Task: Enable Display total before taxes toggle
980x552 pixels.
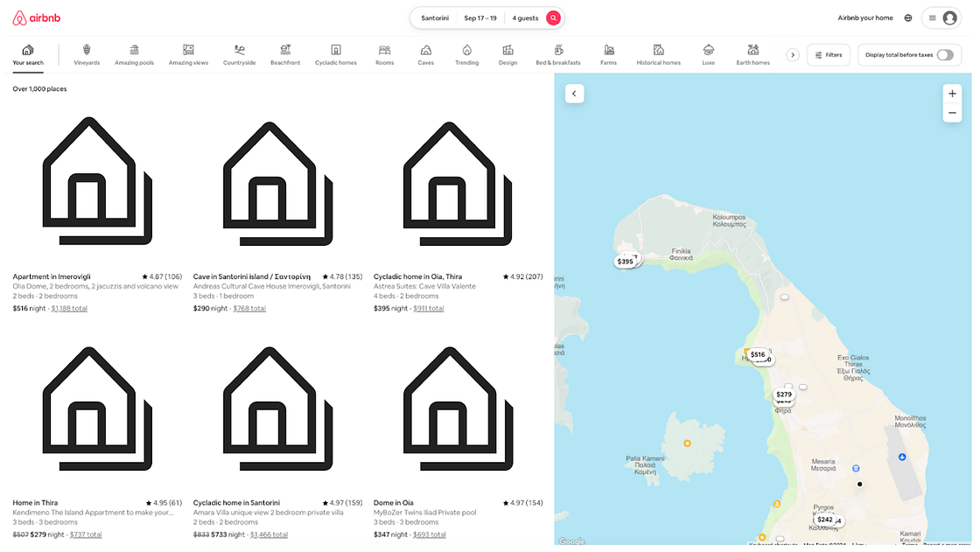Action: [944, 55]
